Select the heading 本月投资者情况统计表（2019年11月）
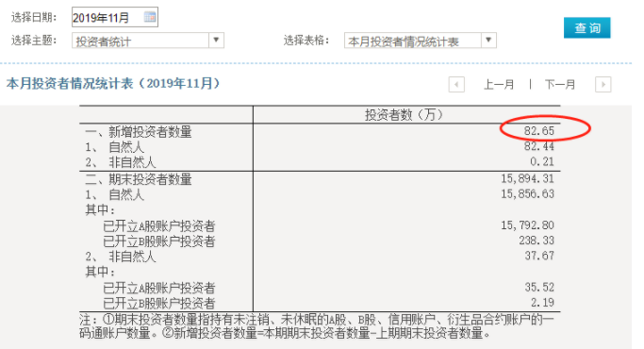 click(113, 84)
